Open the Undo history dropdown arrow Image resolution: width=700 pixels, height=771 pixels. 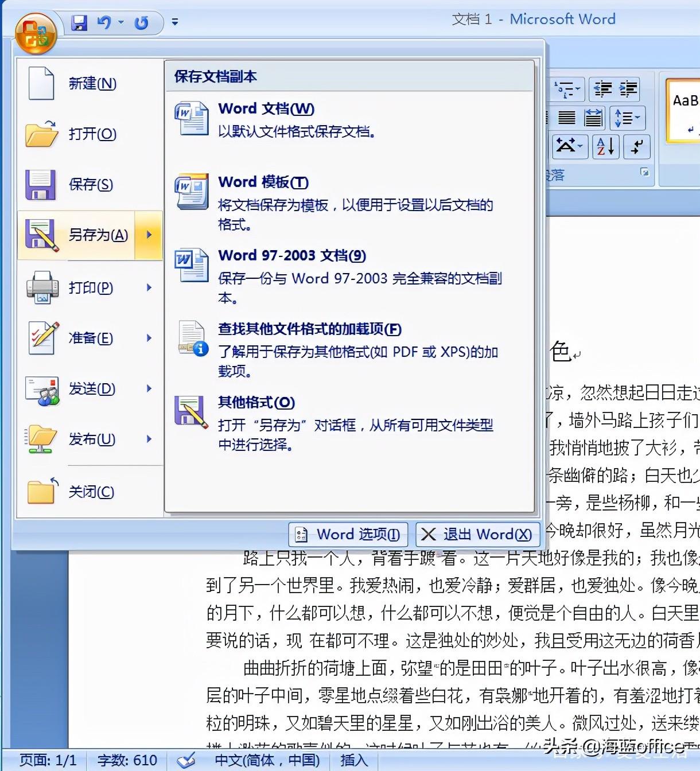coord(121,22)
